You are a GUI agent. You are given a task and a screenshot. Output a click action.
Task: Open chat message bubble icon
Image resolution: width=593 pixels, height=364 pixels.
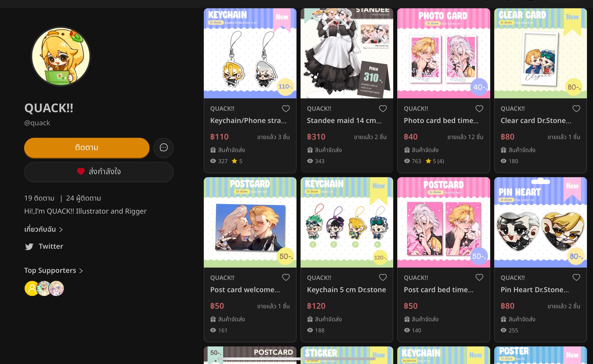(164, 148)
